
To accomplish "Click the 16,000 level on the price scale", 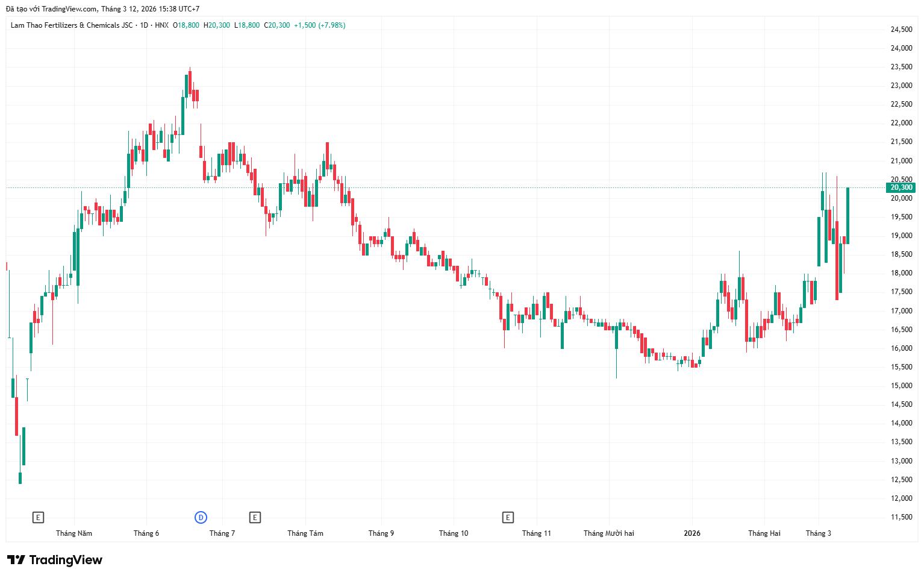I will coord(901,348).
